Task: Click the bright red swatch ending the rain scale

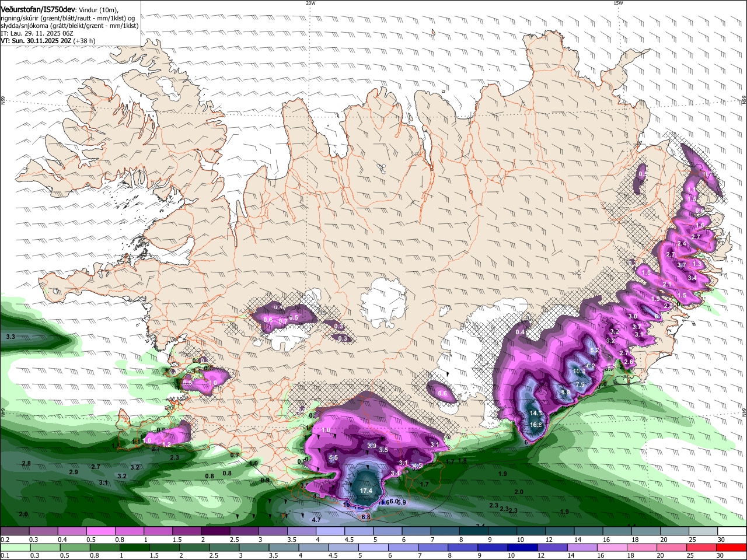Action: 732,547
